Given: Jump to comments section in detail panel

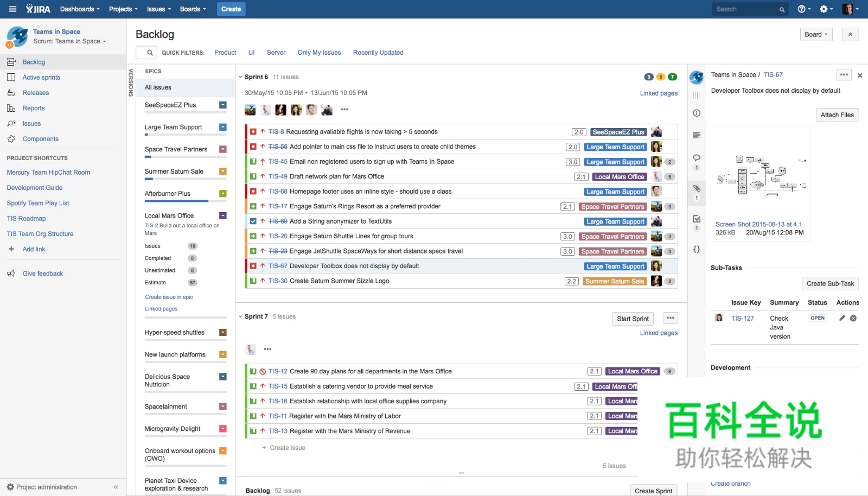Looking at the screenshot, I should click(697, 158).
